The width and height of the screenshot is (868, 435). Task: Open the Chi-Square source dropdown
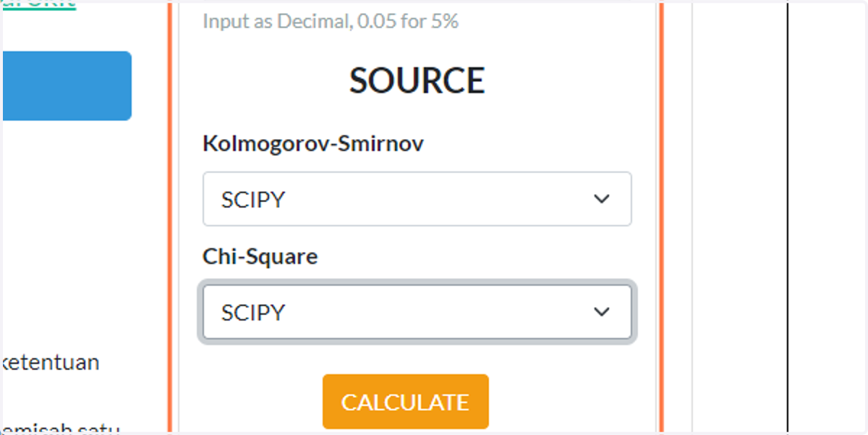point(417,312)
